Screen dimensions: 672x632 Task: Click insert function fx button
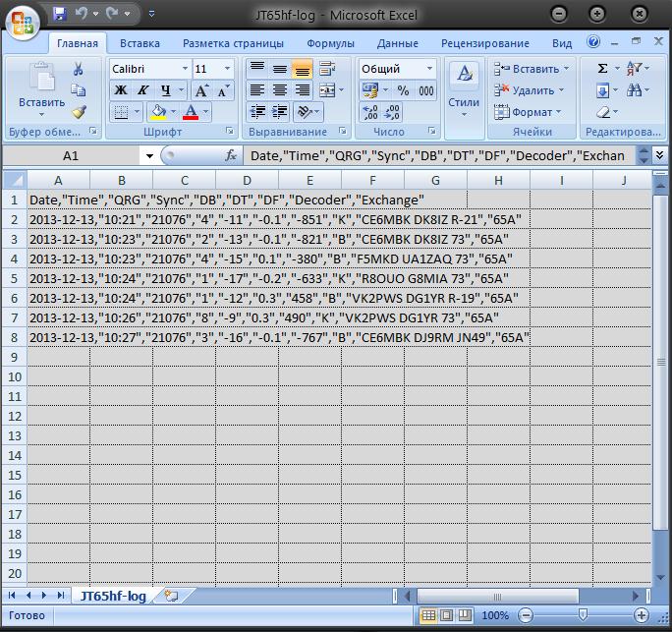[x=231, y=155]
